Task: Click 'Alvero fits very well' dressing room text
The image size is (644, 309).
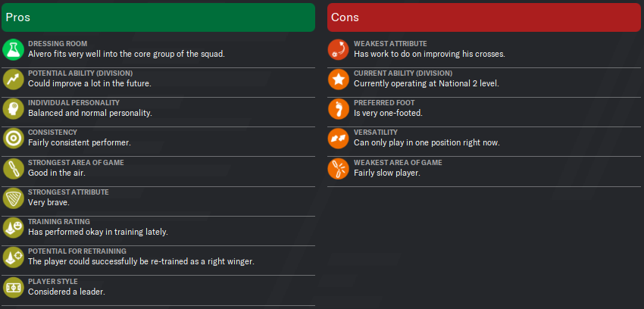Action: tap(126, 55)
